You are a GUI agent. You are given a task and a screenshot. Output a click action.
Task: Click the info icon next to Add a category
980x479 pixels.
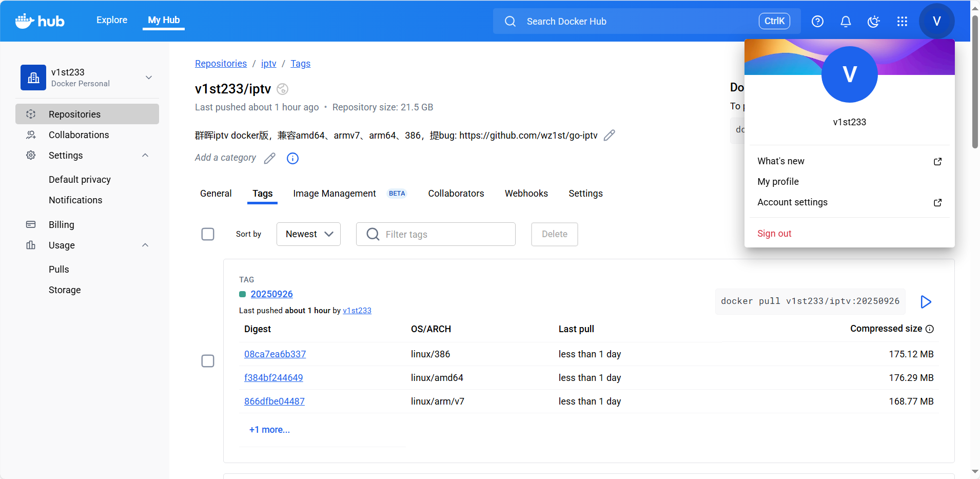pos(292,158)
